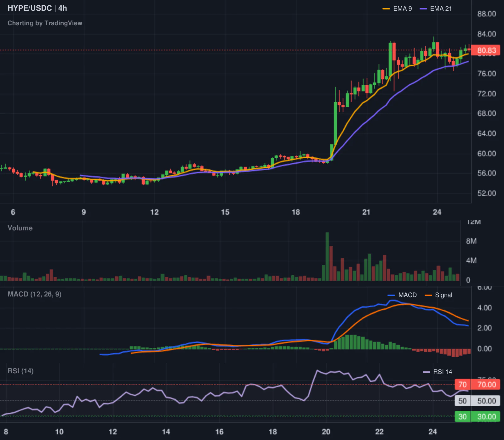The height and width of the screenshot is (440, 504).
Task: Select the 76.00 price axis label
Action: [x=487, y=74]
